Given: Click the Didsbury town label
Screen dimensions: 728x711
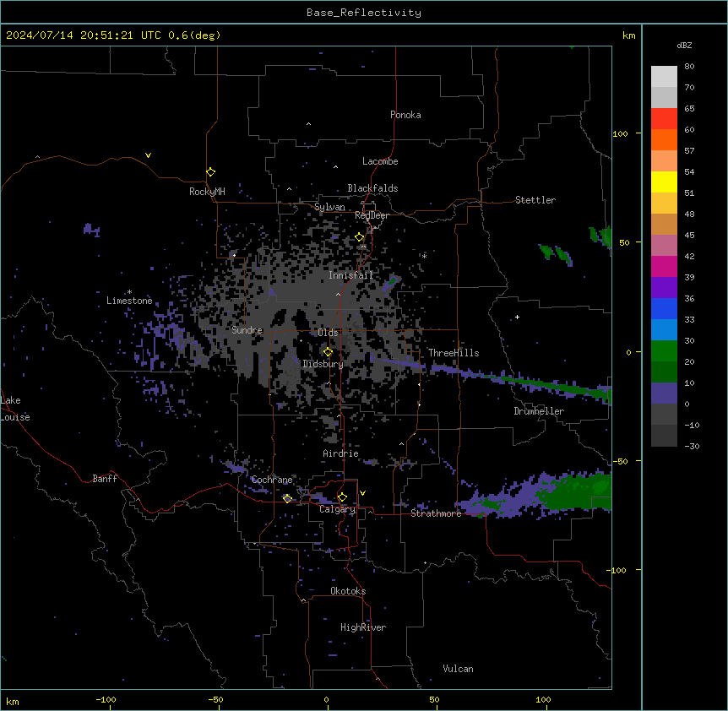Looking at the screenshot, I should coord(323,364).
